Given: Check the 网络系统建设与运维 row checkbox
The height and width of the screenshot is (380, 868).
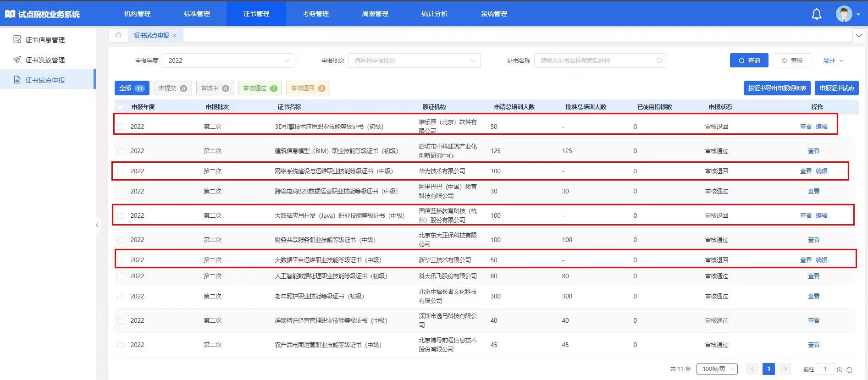Looking at the screenshot, I should pos(121,171).
